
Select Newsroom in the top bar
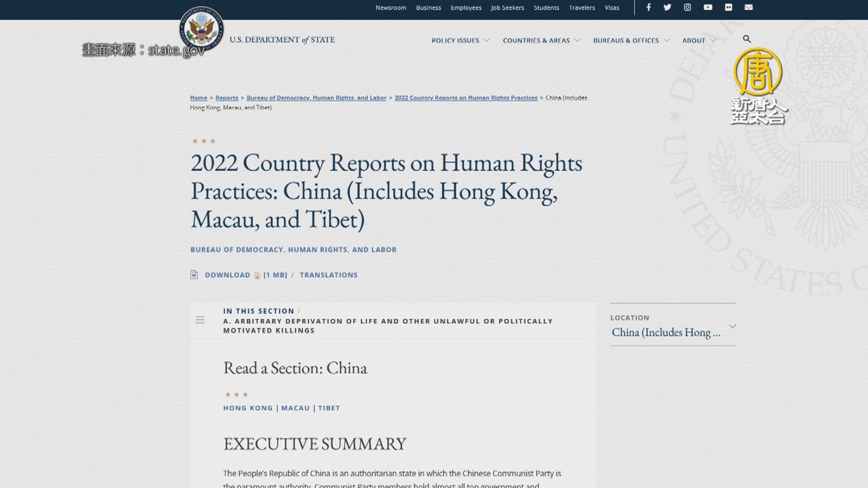[x=391, y=8]
